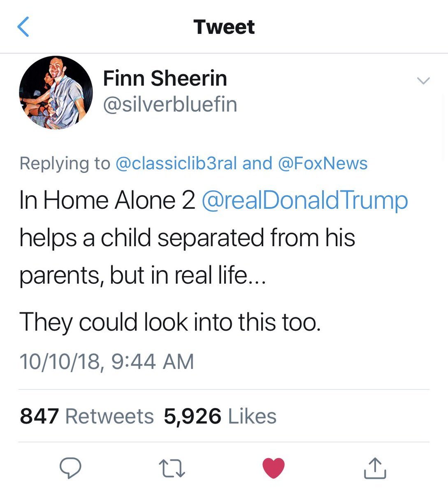Open the @silverbluefin handle
Image resolution: width=448 pixels, height=494 pixels.
coord(170,104)
